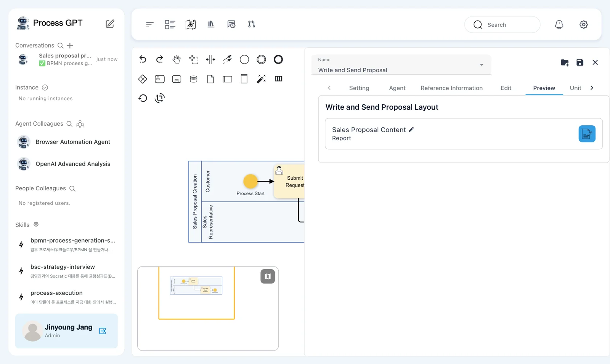Toggle the minimap map button
The image size is (610, 364).
click(x=268, y=276)
